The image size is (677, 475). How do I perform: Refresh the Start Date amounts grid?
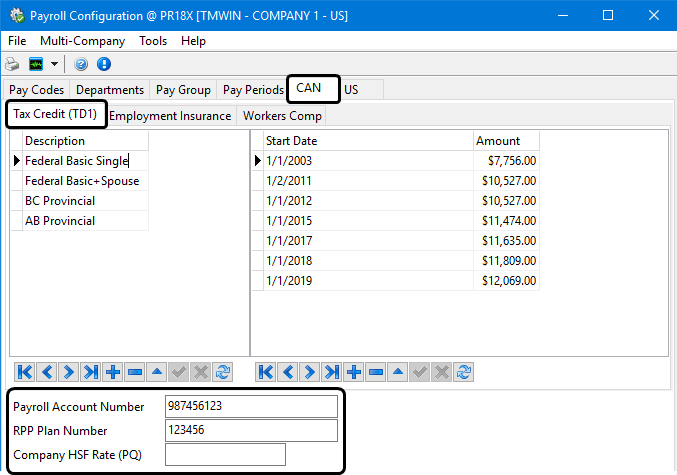pos(463,372)
